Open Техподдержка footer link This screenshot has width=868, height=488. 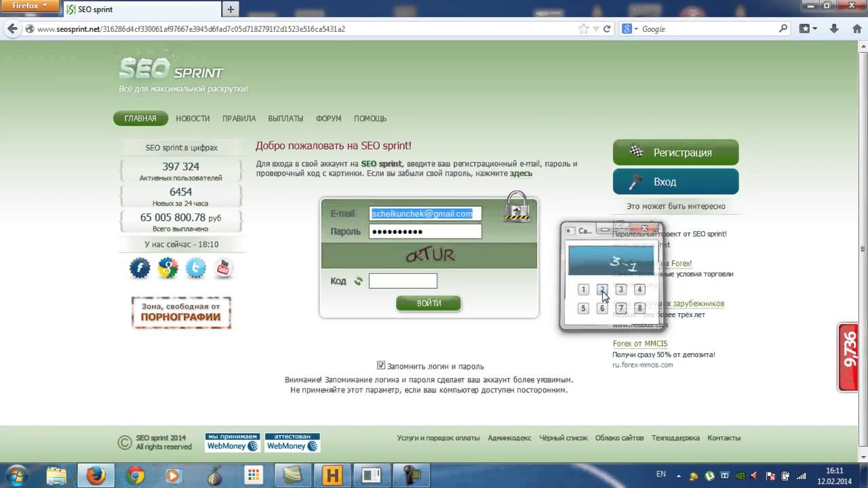point(675,438)
